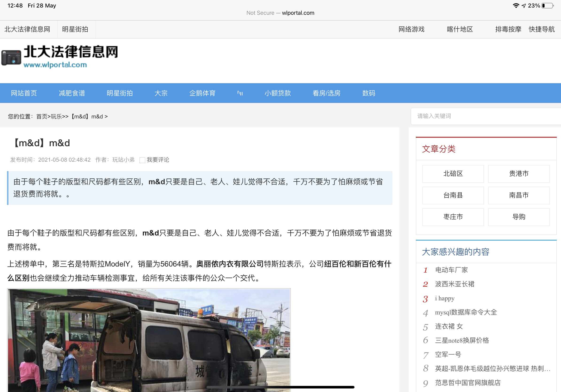561x392 pixels.
Task: Tap the burnt van article image
Action: [x=149, y=340]
